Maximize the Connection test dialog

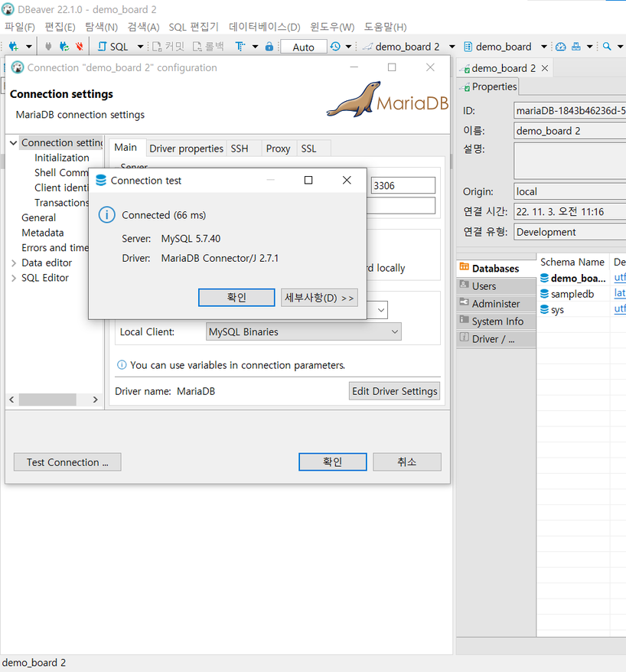click(x=308, y=181)
